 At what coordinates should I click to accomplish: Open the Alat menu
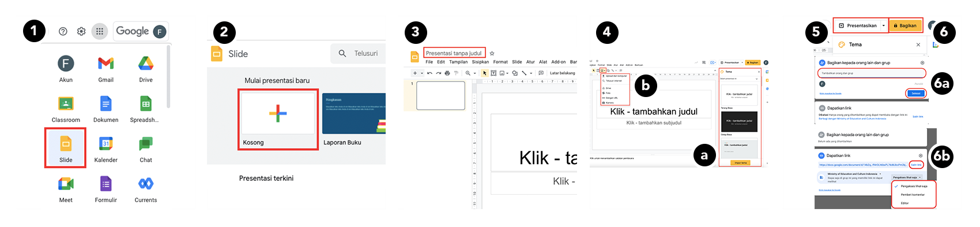[x=543, y=62]
